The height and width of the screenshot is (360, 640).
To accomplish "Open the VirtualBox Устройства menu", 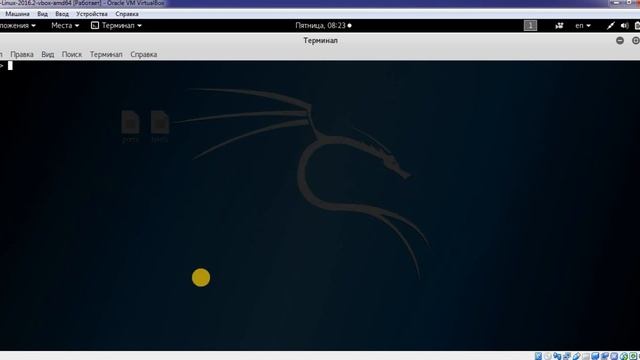I will (92, 14).
